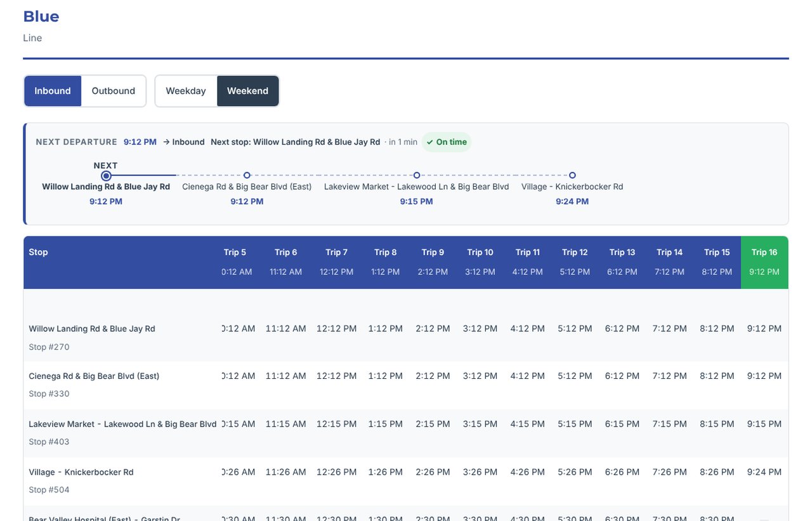The image size is (812, 521).
Task: Click 6:12 PM in the Willow Landing table row
Action: click(x=622, y=329)
